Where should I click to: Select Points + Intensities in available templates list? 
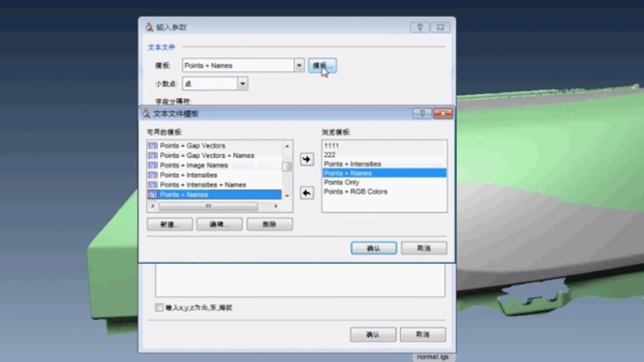pos(214,175)
